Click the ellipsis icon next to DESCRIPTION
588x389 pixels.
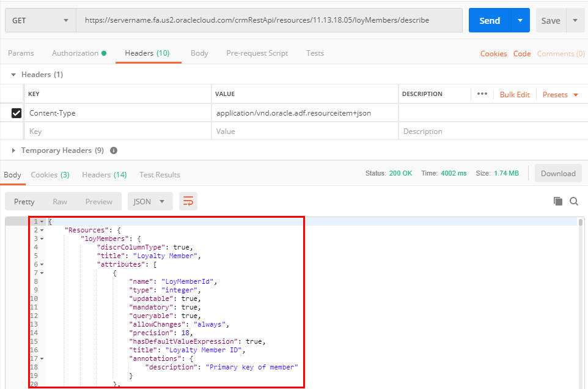[482, 94]
